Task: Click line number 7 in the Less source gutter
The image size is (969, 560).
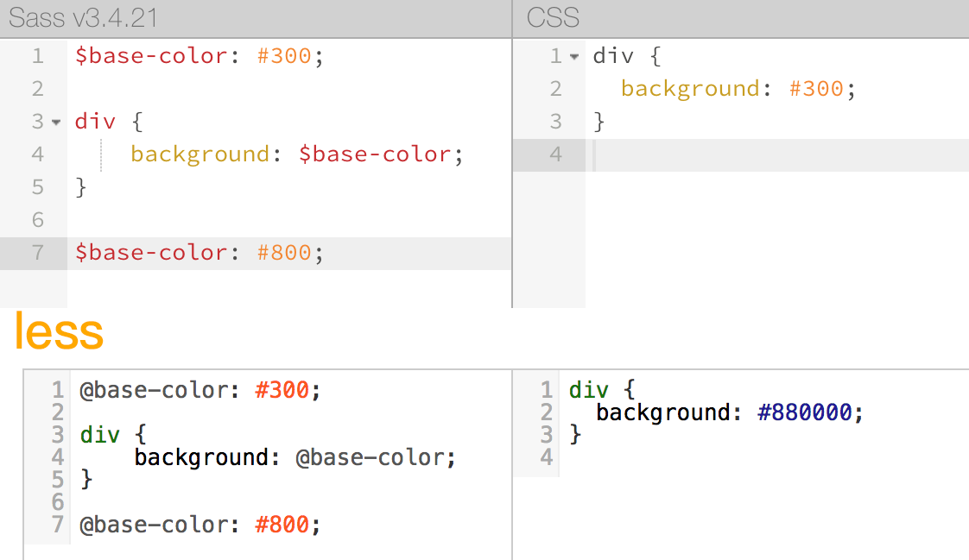Action: point(58,525)
